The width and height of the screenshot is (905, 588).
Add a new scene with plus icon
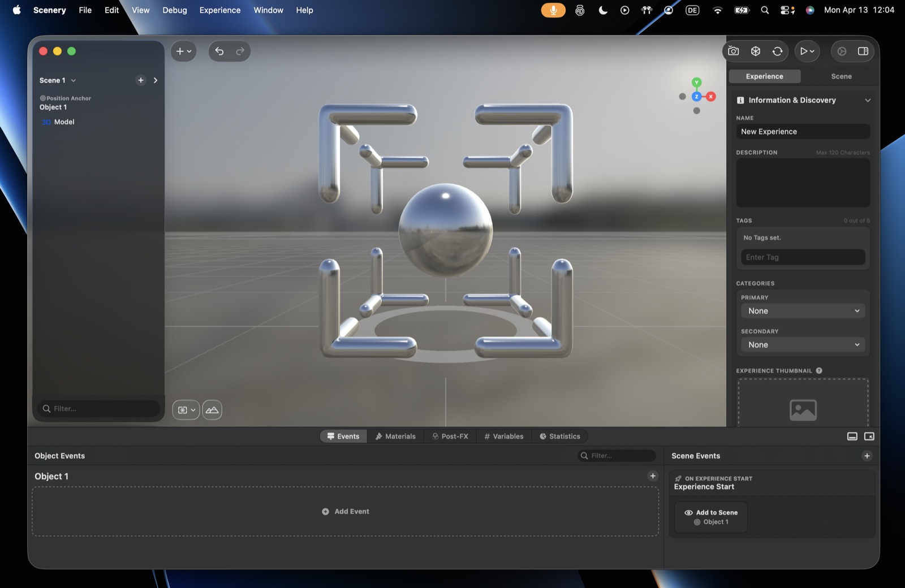coord(141,80)
